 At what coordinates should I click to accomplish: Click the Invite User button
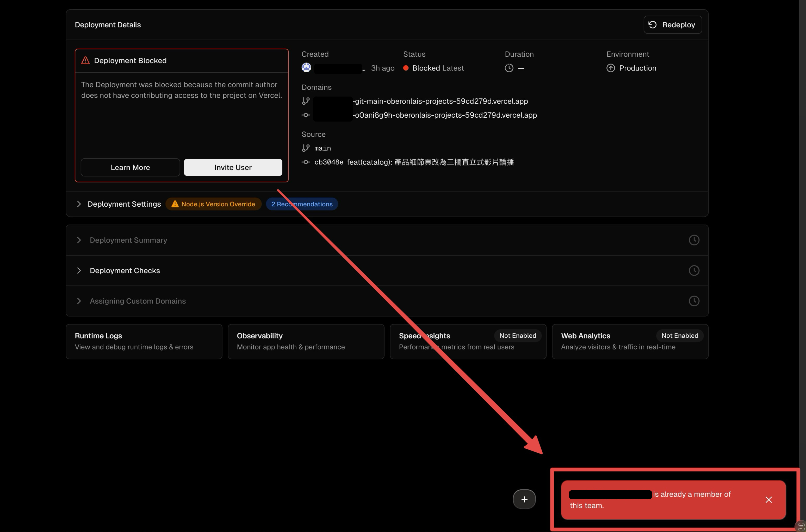click(x=233, y=167)
